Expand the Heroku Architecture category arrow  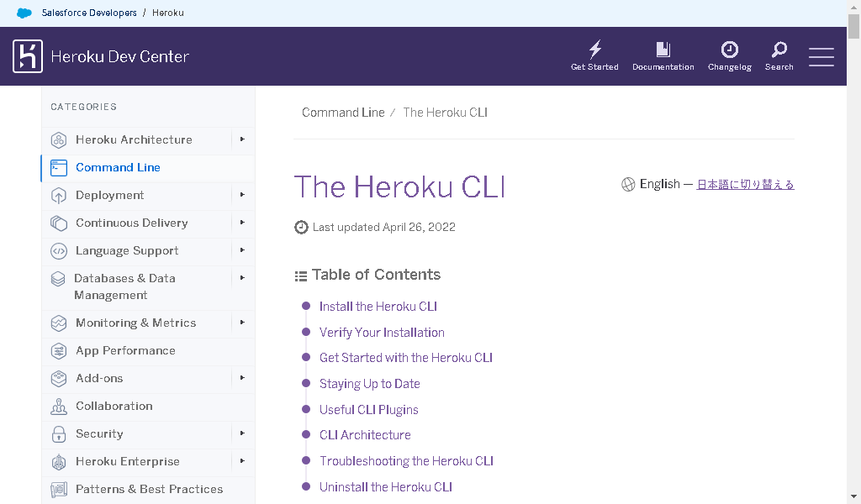242,139
